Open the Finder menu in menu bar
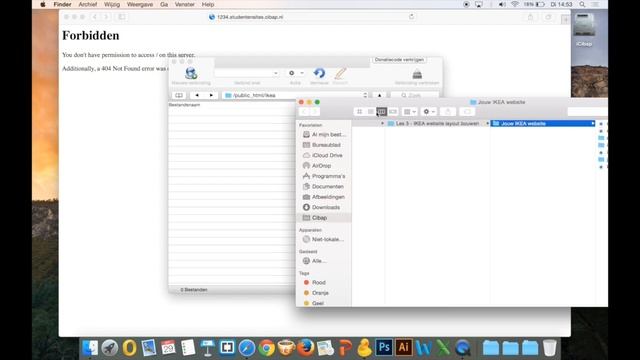Image resolution: width=640 pixels, height=360 pixels. coord(62,4)
